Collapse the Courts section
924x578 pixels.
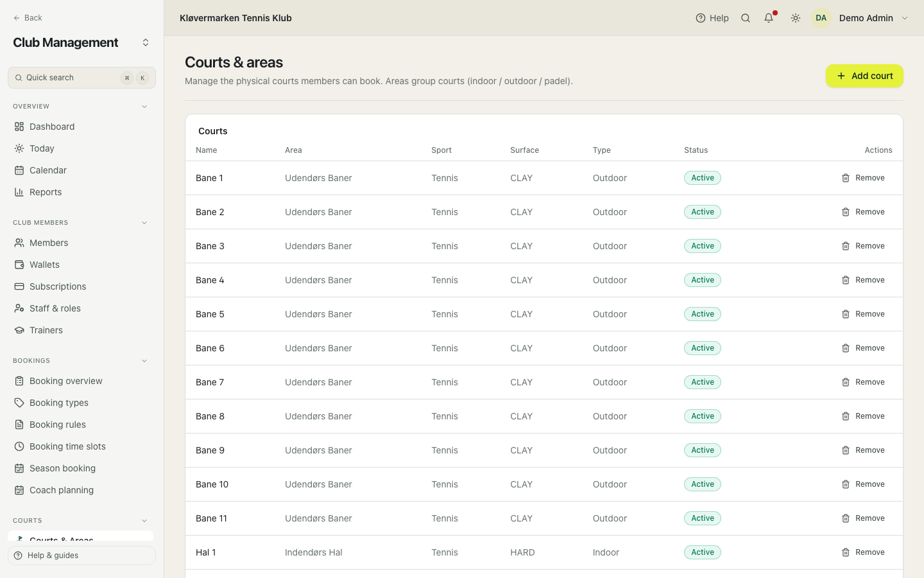pyautogui.click(x=144, y=521)
